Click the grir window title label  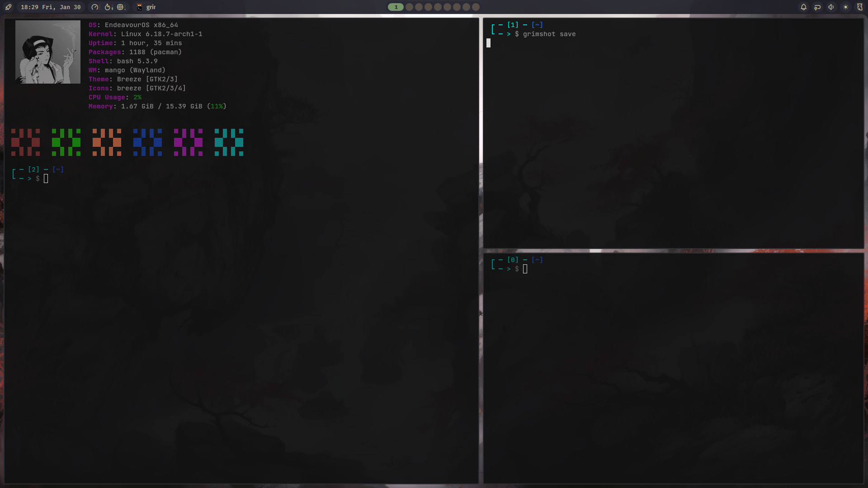pyautogui.click(x=151, y=7)
